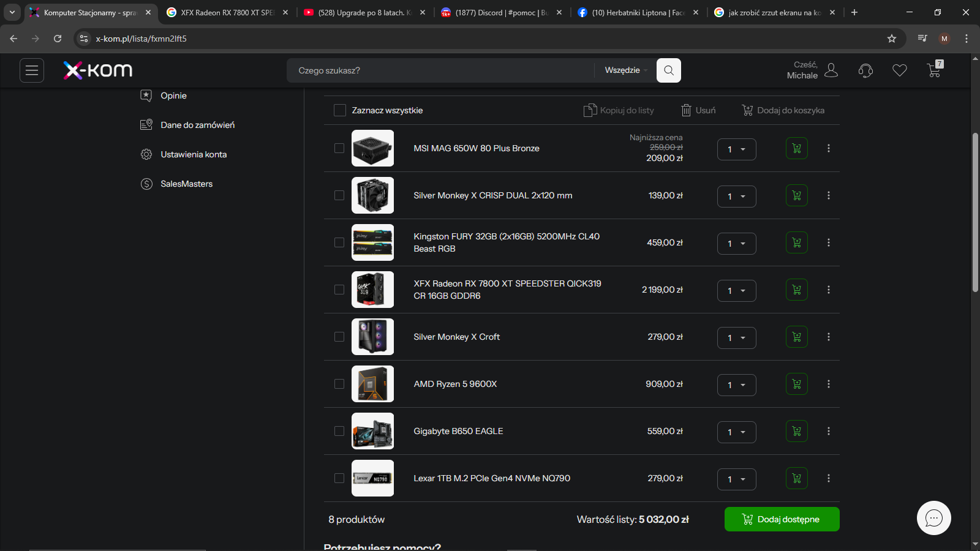Click the search magnifier button
Image resolution: width=980 pixels, height=551 pixels.
(669, 70)
